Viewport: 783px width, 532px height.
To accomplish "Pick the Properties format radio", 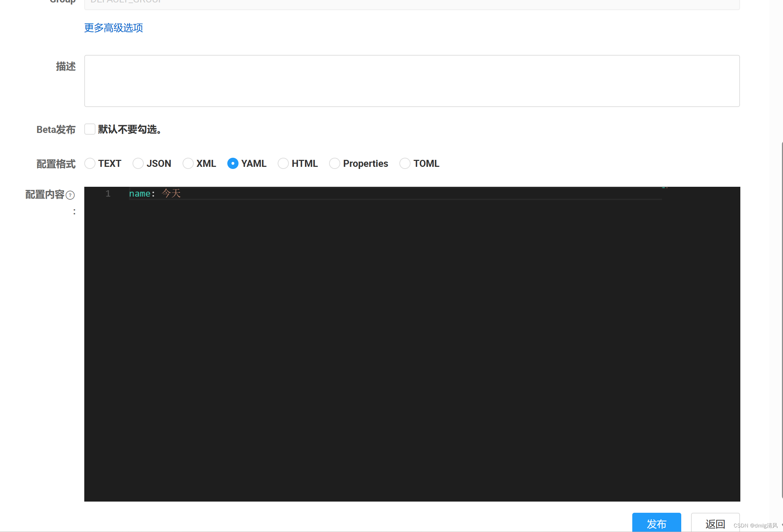I will pos(335,163).
